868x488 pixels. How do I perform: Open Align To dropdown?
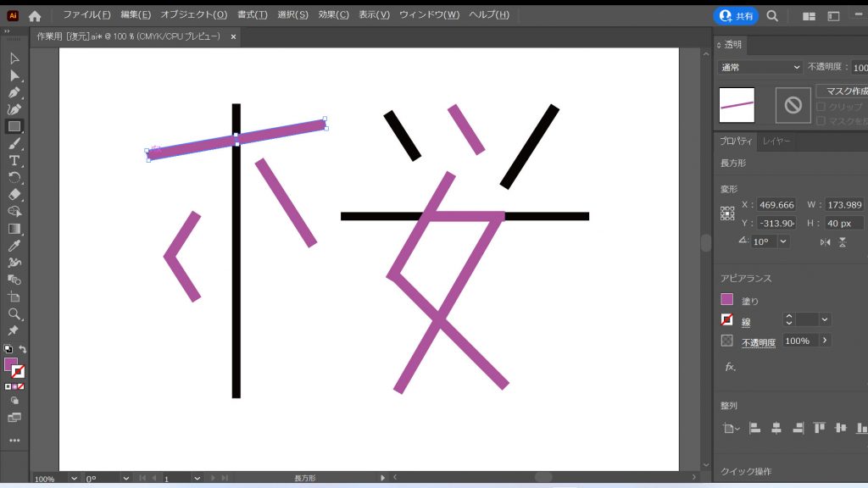[731, 428]
